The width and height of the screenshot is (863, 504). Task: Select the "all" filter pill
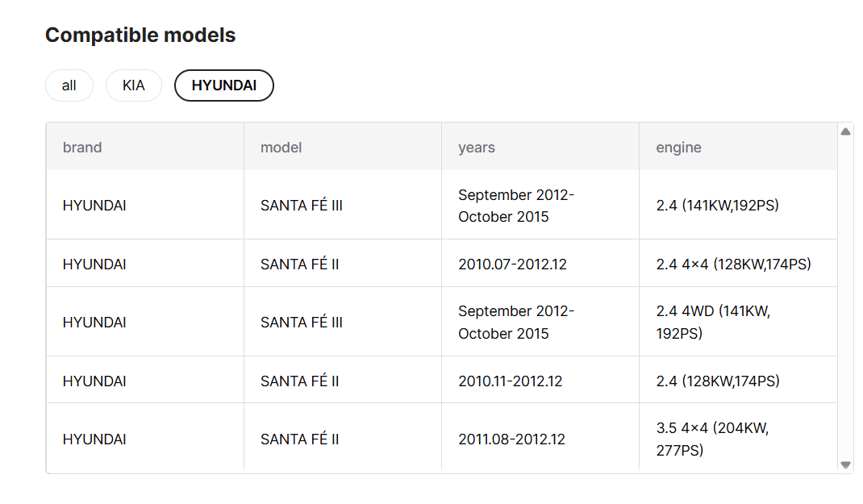coord(69,85)
